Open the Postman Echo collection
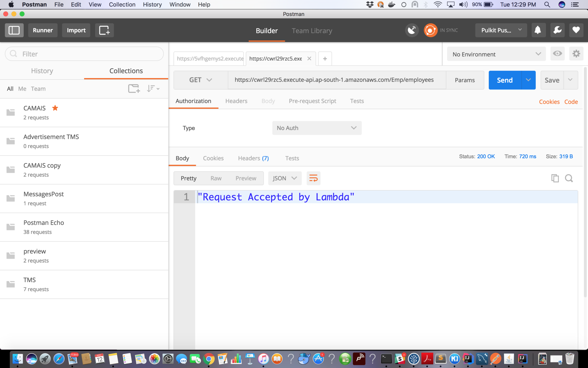Image resolution: width=588 pixels, height=368 pixels. tap(44, 223)
